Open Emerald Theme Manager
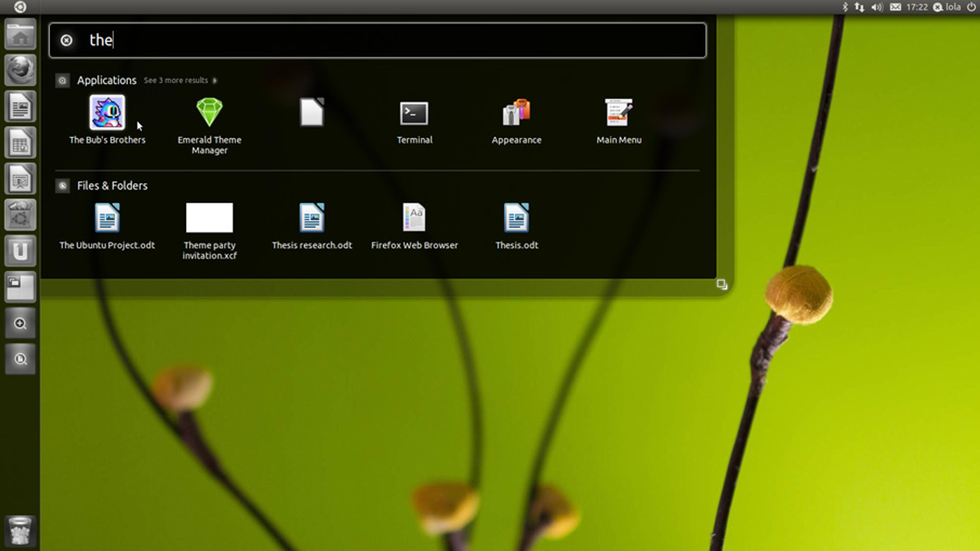Image resolution: width=980 pixels, height=551 pixels. 210,113
